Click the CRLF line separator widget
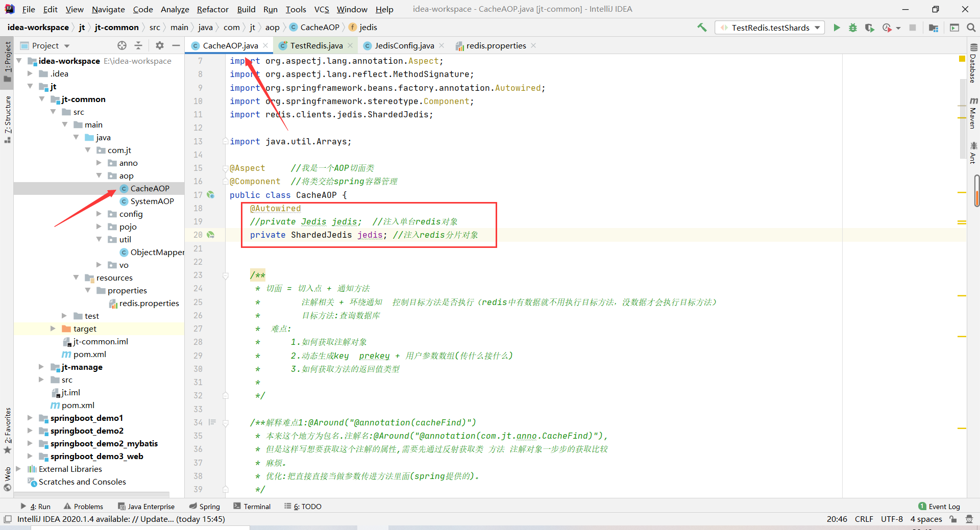The width and height of the screenshot is (980, 530). click(x=864, y=519)
